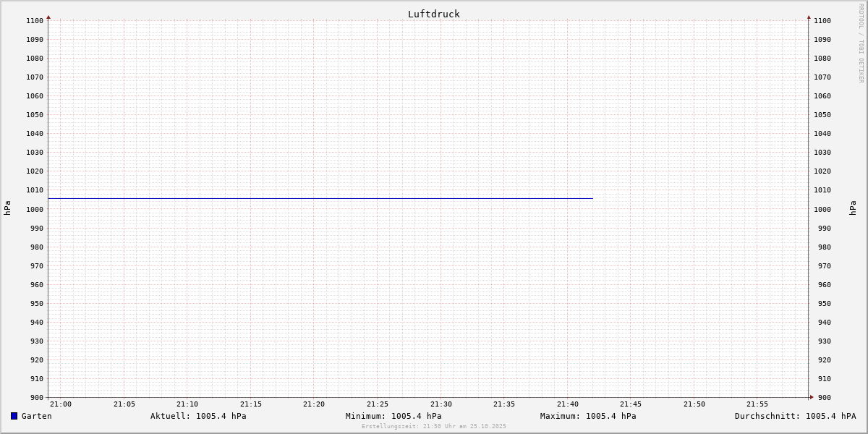Click the Luftdruck chart title

tap(433, 14)
